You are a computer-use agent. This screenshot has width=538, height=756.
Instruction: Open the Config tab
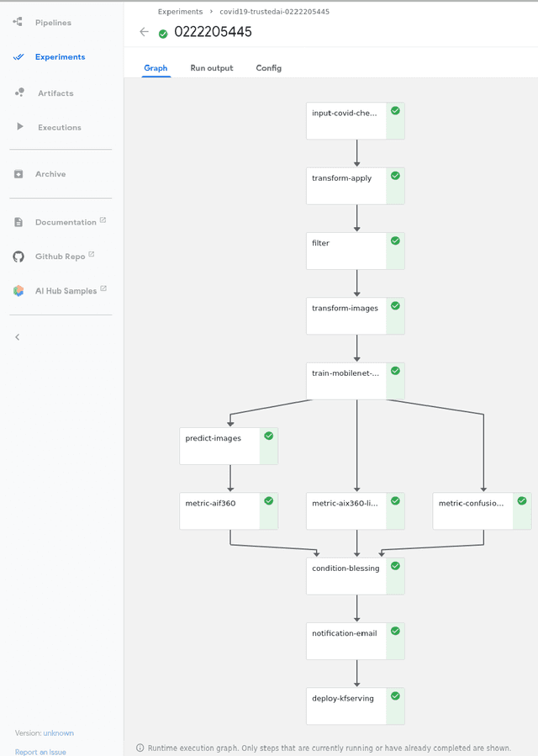[x=268, y=68]
